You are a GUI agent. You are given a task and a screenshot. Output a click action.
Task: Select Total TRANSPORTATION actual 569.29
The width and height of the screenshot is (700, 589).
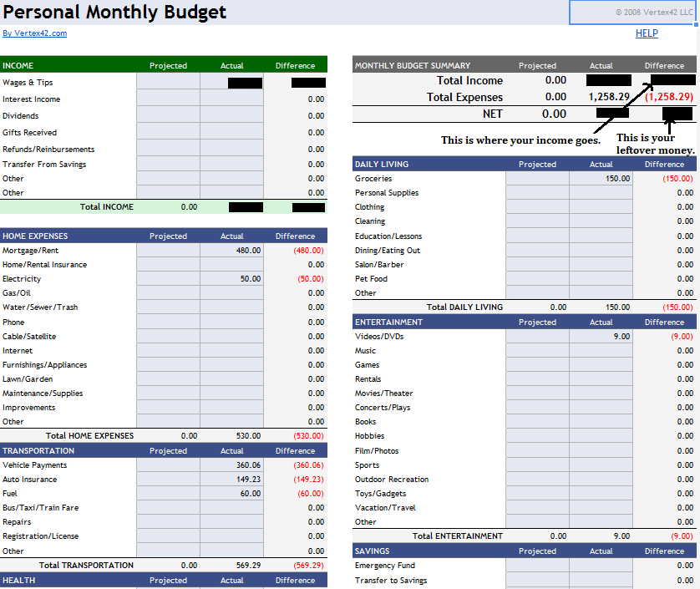point(248,566)
